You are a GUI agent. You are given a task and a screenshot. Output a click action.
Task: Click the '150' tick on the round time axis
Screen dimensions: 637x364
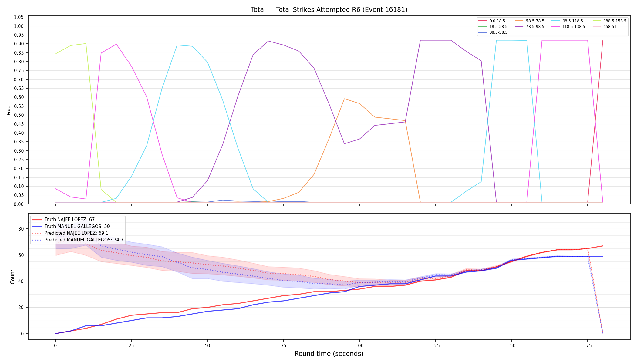(x=511, y=345)
